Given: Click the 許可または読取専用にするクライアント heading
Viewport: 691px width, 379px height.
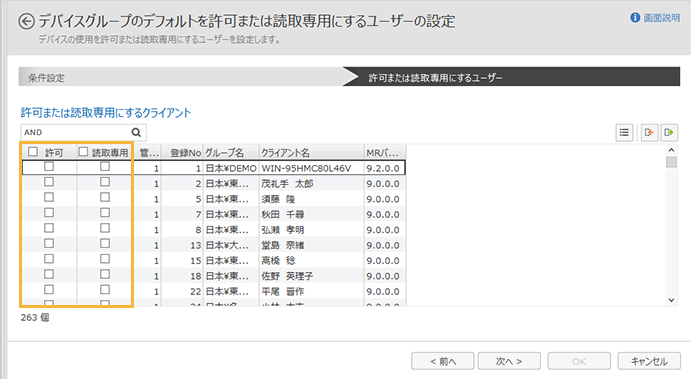Looking at the screenshot, I should (x=106, y=113).
